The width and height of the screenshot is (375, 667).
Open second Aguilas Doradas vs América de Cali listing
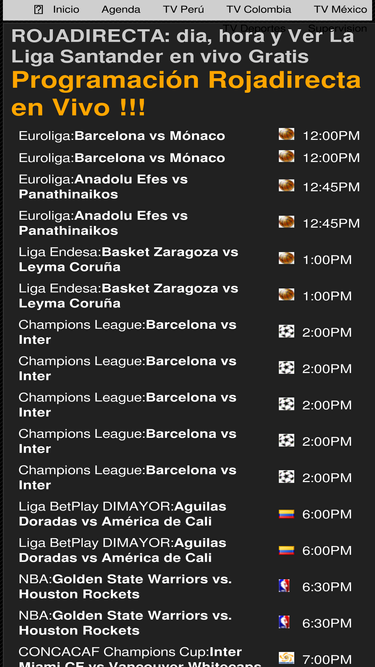coord(122,550)
